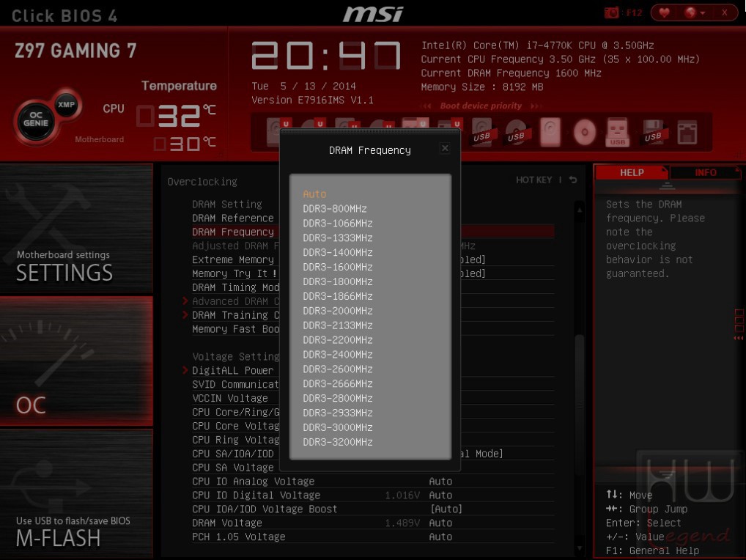Choose DDR3-1600MHz option
The height and width of the screenshot is (560, 746).
click(337, 267)
